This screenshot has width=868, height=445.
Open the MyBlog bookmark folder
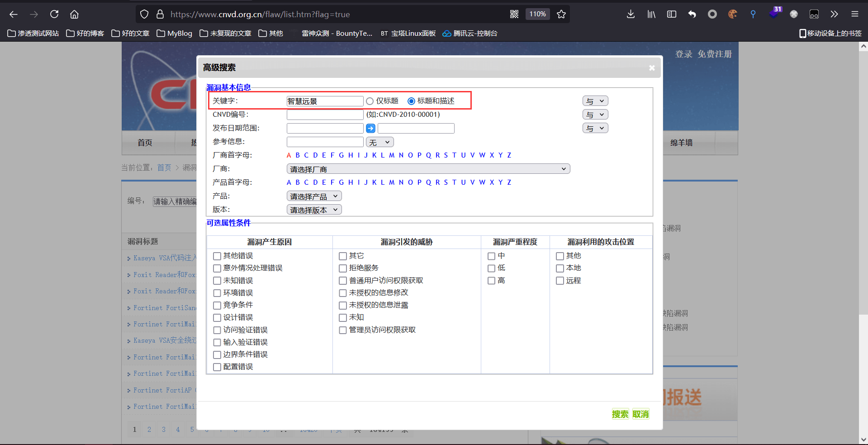174,33
